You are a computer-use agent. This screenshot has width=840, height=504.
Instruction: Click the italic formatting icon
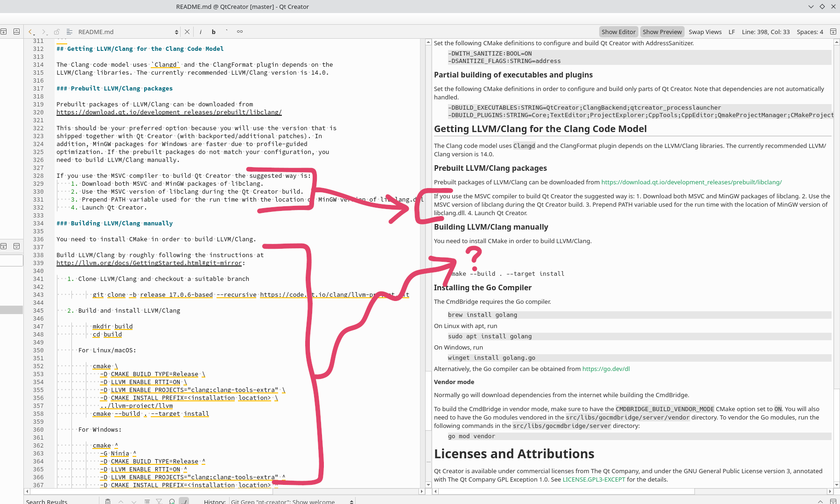pos(201,32)
